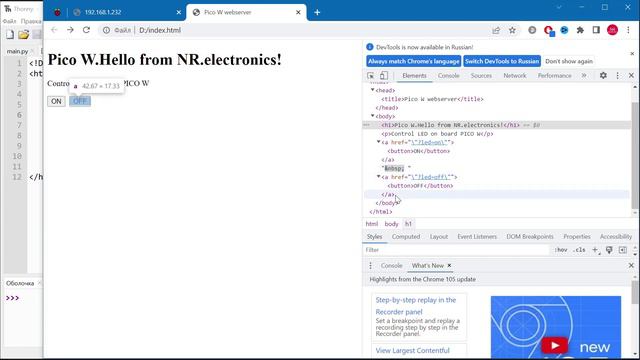Click the Open file icon in Thonny
640x360 pixels.
point(23,35)
